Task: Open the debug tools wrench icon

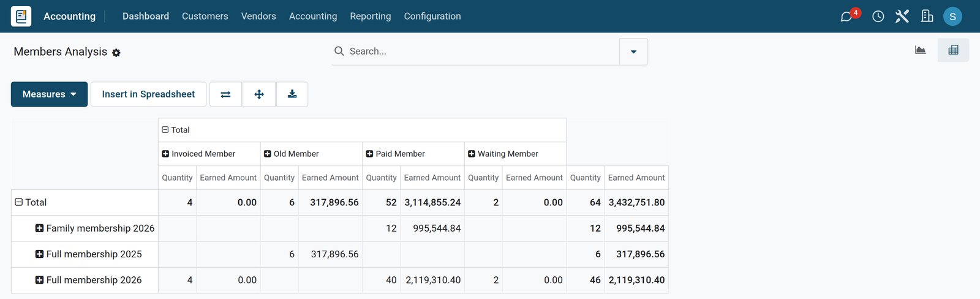Action: 902,17
